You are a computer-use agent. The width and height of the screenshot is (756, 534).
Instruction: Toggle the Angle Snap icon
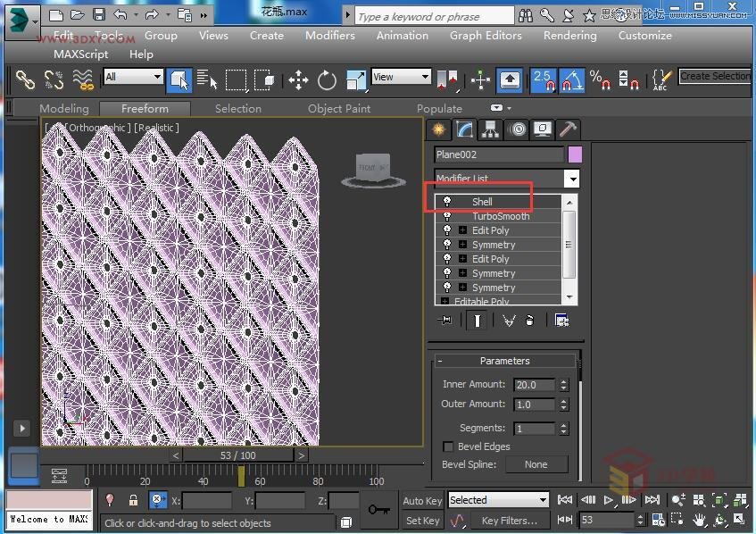click(572, 79)
